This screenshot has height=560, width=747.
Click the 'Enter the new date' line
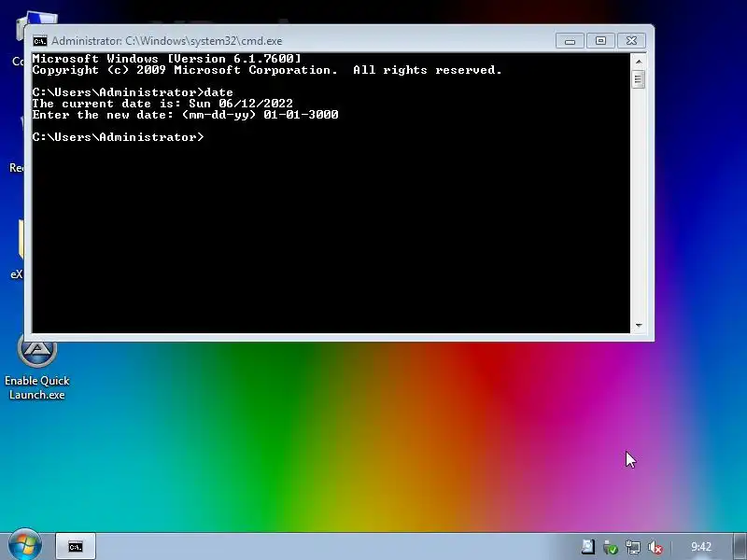click(x=185, y=115)
